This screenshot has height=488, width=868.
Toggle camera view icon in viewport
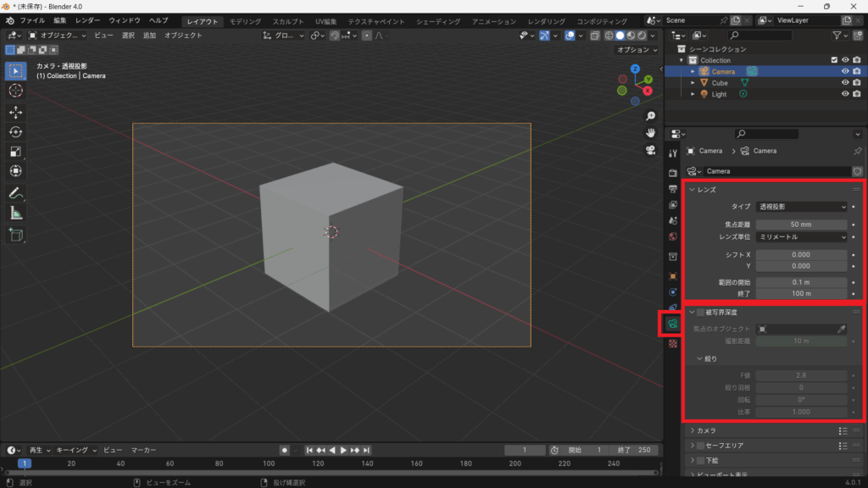click(650, 150)
